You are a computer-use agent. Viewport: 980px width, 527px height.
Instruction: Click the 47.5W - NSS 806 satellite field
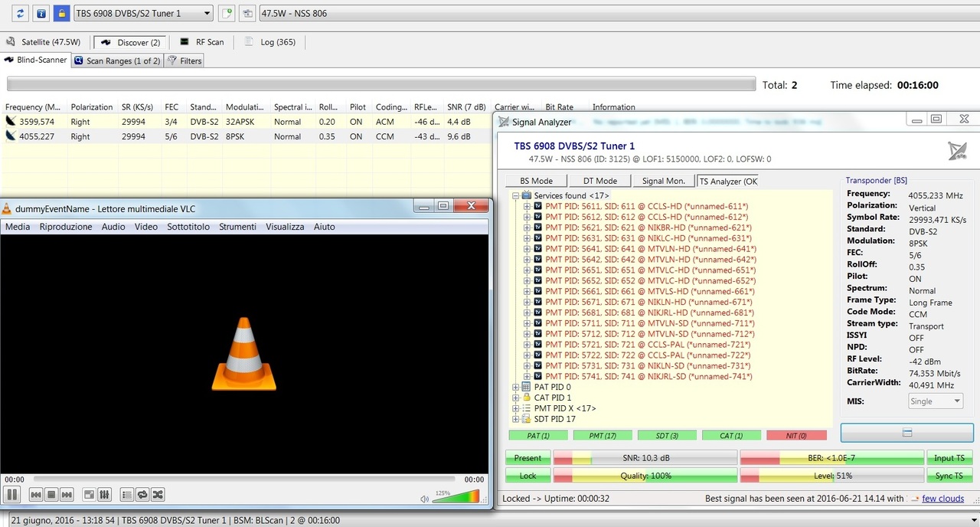coord(619,13)
